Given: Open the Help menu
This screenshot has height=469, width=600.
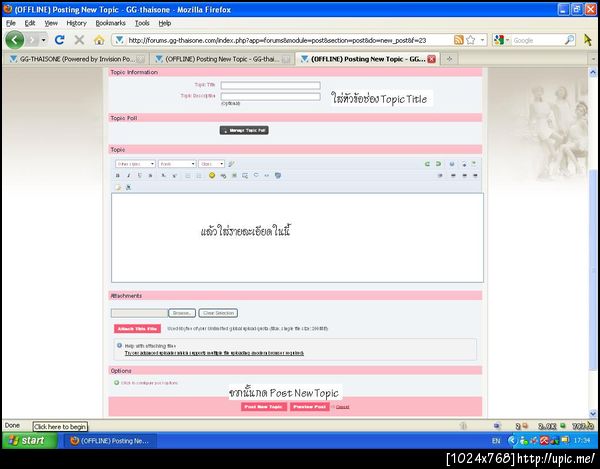Looking at the screenshot, I should (165, 23).
